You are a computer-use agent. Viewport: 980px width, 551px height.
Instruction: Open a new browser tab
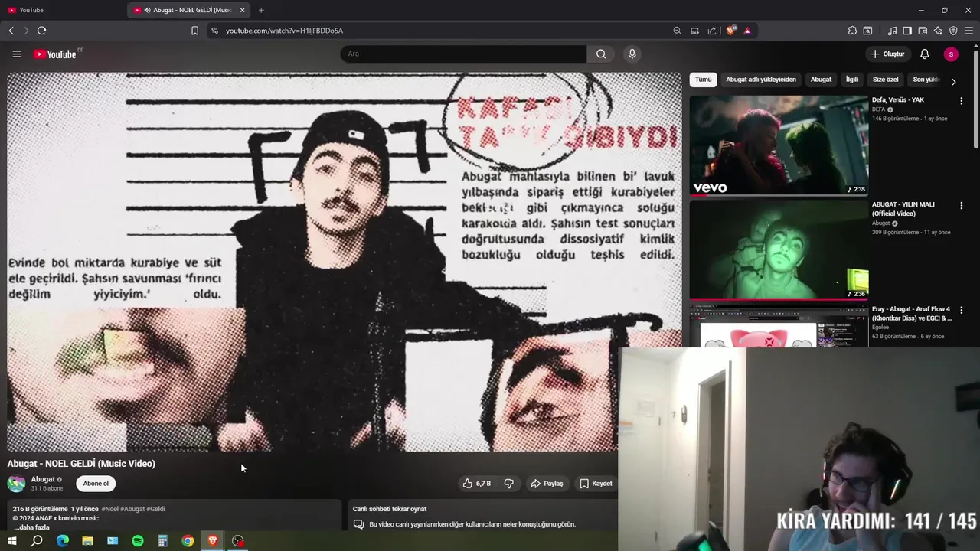(x=261, y=10)
